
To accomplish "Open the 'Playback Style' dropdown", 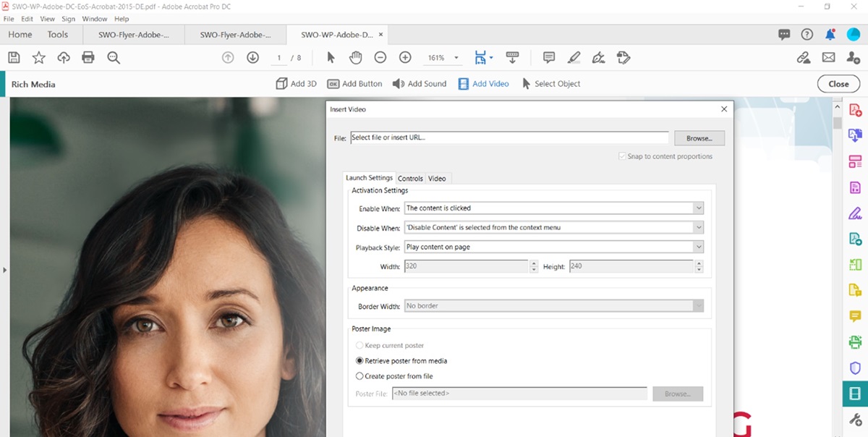I will (698, 246).
